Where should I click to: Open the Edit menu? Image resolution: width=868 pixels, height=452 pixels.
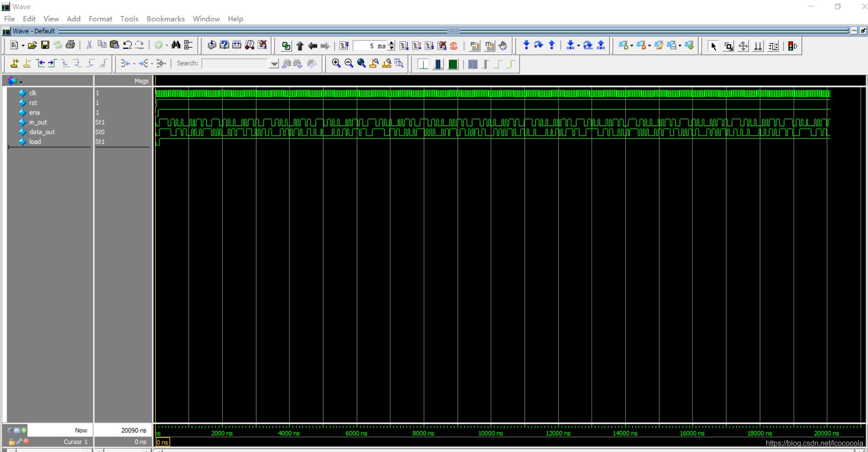pos(29,19)
